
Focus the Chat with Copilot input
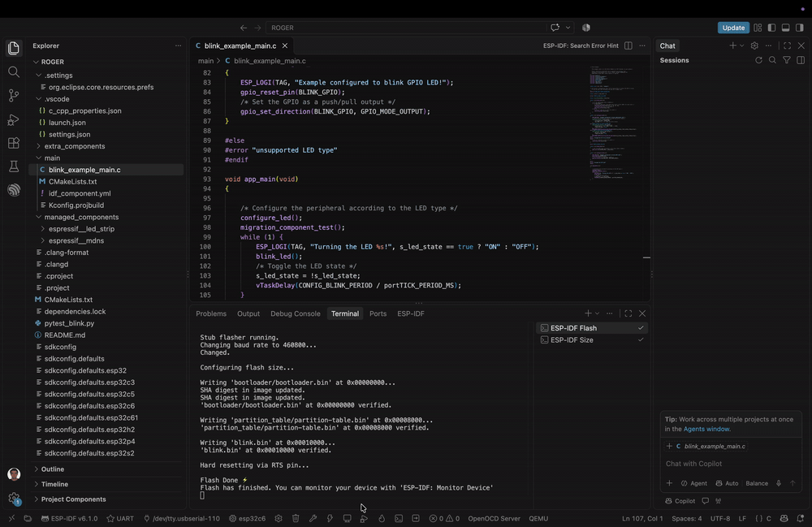click(x=731, y=464)
